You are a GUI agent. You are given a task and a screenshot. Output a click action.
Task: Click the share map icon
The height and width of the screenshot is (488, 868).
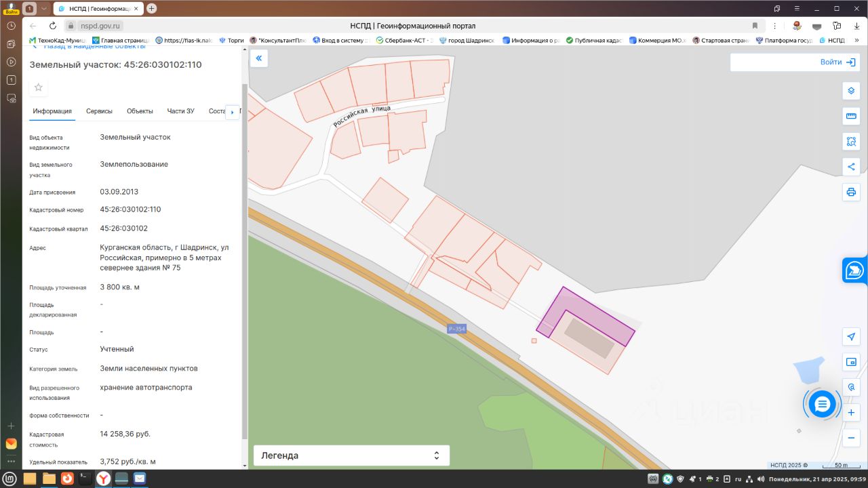[x=851, y=167]
